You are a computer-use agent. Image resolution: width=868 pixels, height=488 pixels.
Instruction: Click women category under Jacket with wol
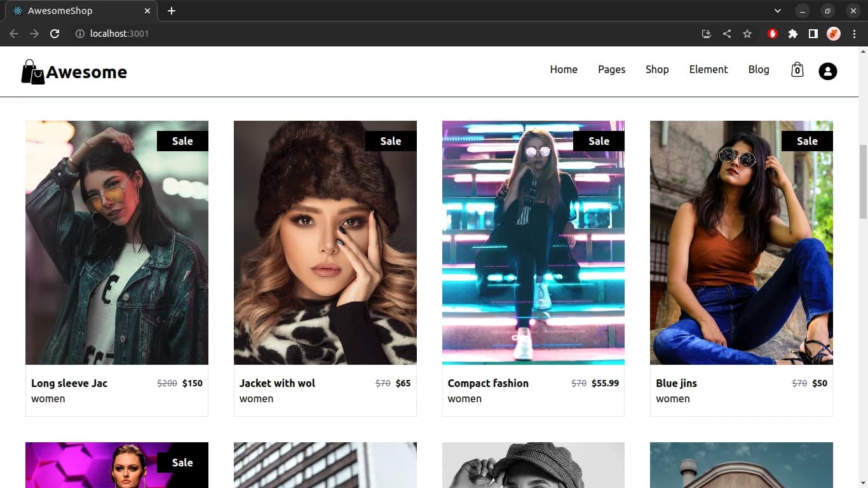click(x=256, y=399)
